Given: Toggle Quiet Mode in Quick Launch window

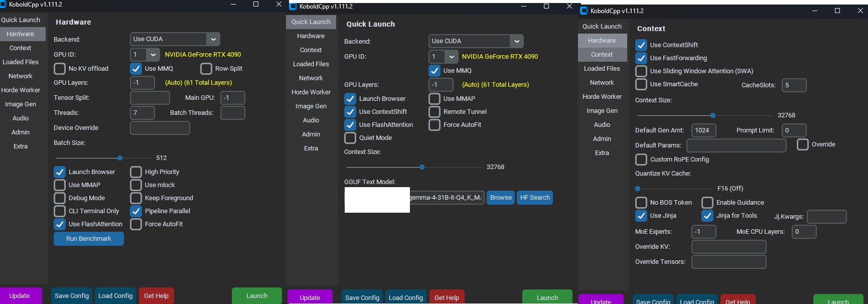Looking at the screenshot, I should (350, 137).
